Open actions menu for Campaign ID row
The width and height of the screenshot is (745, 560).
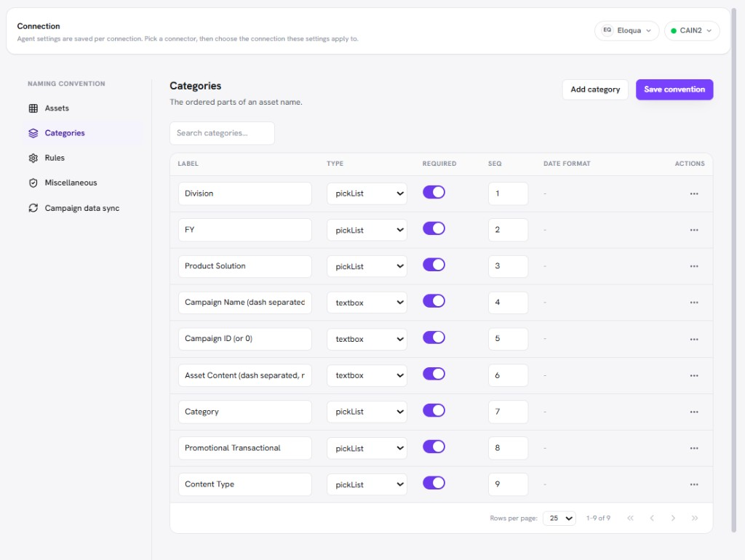tap(694, 339)
